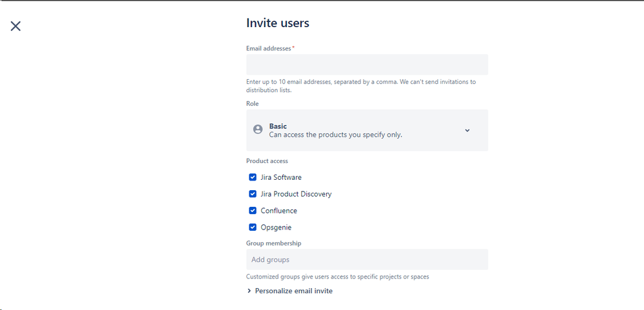644x310 pixels.
Task: Open the Role dropdown chevron
Action: point(467,130)
